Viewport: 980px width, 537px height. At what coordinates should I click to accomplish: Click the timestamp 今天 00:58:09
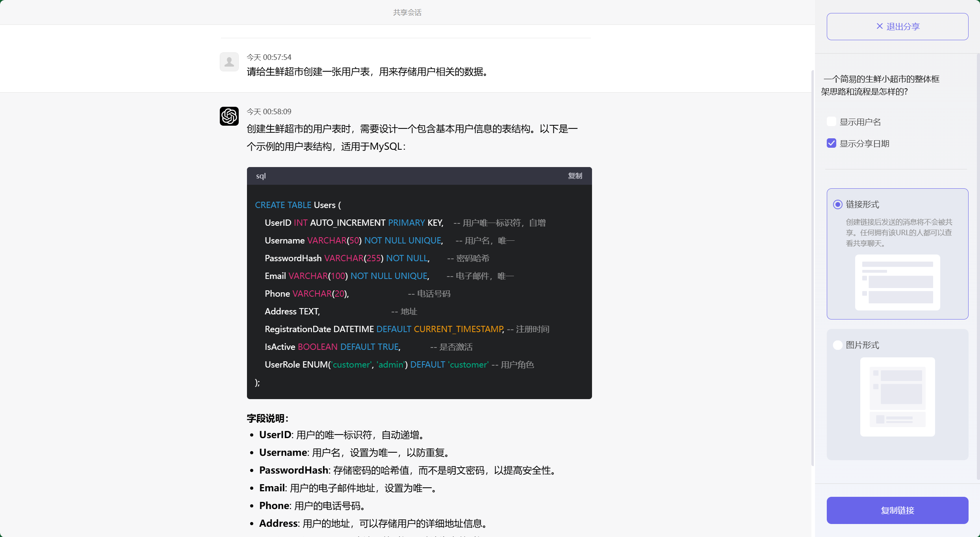(269, 111)
